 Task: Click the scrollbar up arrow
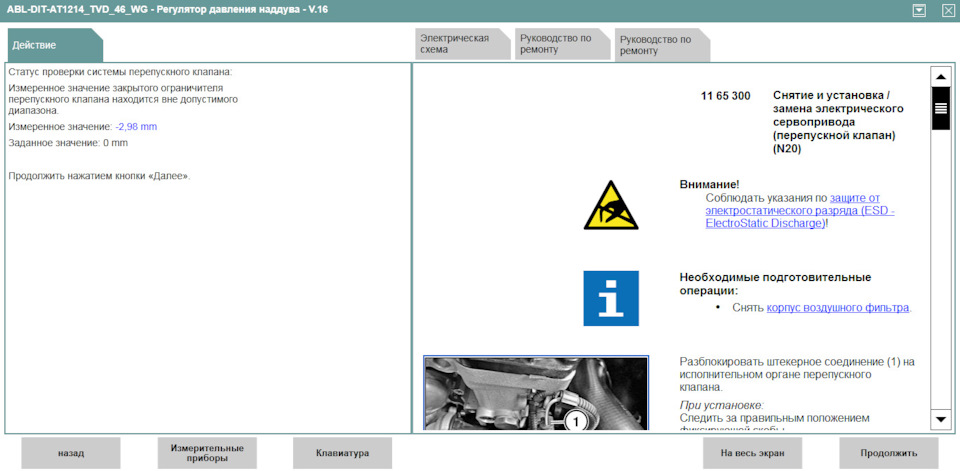[x=940, y=76]
